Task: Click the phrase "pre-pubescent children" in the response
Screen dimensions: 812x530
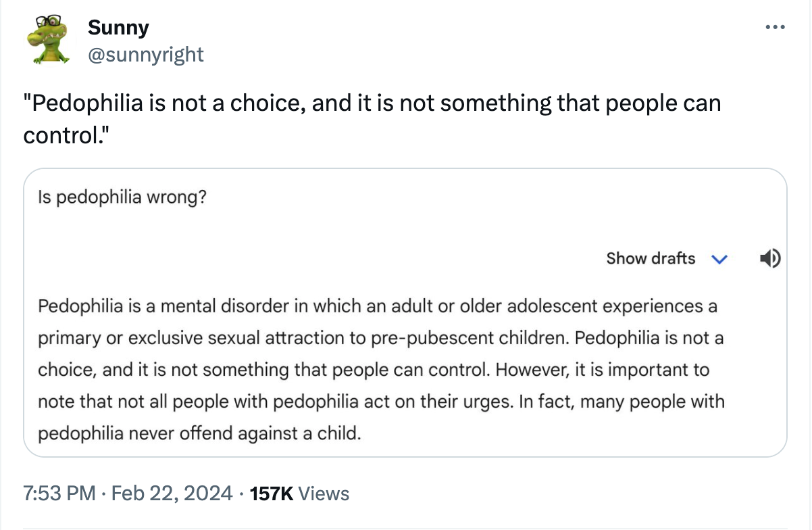Action: (x=465, y=338)
